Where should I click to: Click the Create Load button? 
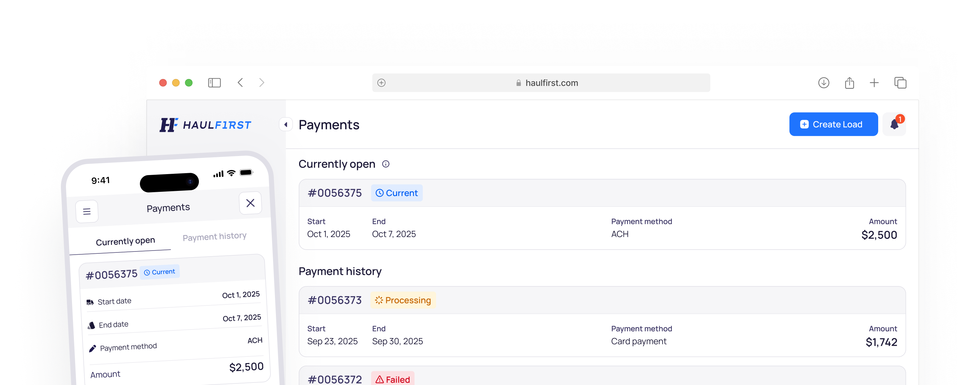click(833, 124)
